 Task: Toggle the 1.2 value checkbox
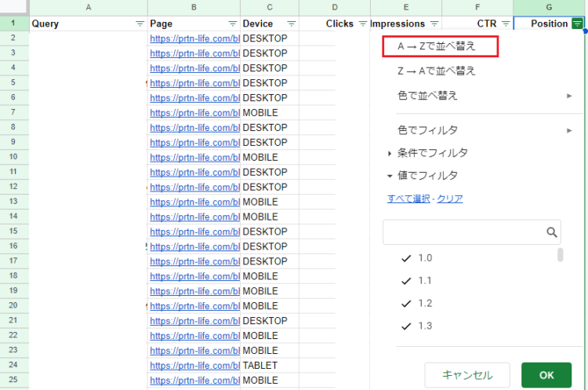pos(406,304)
